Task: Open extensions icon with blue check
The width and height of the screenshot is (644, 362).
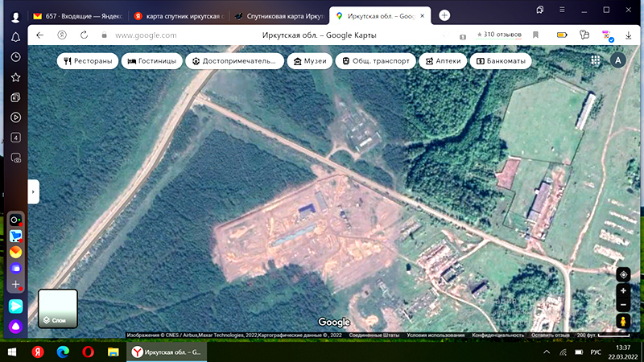Action: pos(607,35)
